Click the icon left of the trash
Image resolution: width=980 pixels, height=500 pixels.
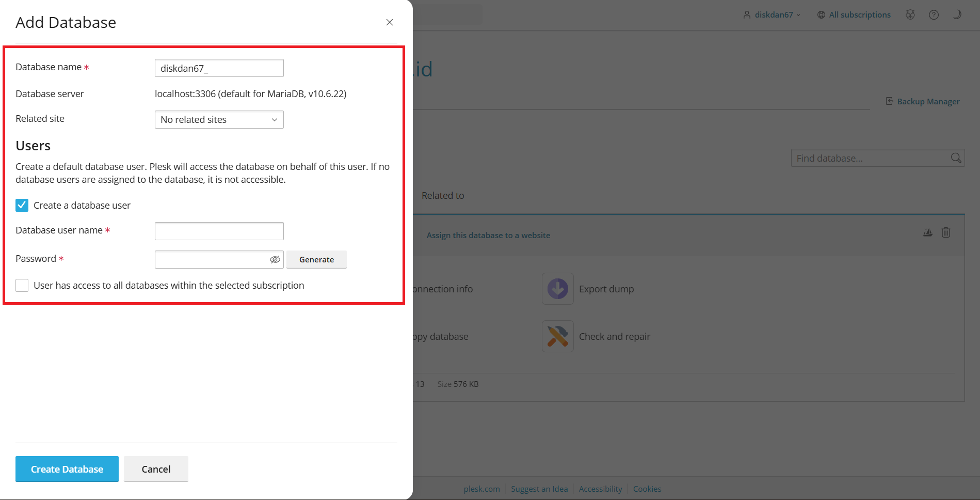pos(927,232)
